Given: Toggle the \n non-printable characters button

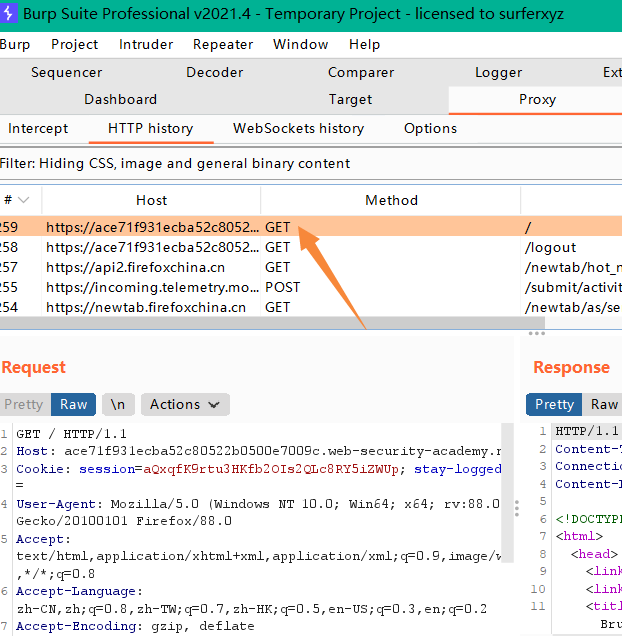Looking at the screenshot, I should tap(118, 404).
